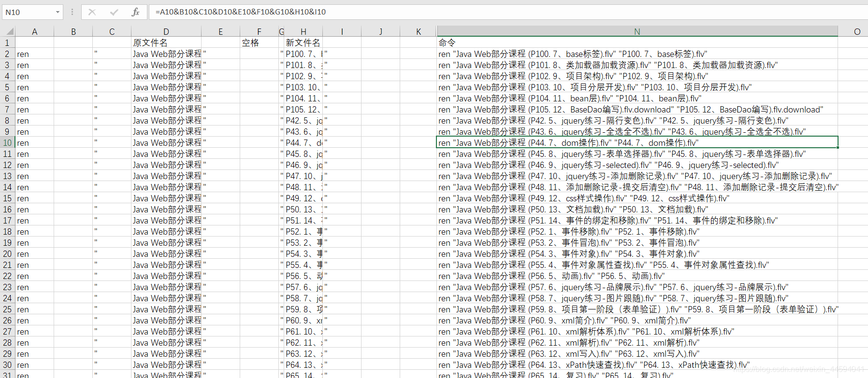This screenshot has height=378, width=868.
Task: Click the Enter checkmark formula bar icon
Action: point(114,12)
